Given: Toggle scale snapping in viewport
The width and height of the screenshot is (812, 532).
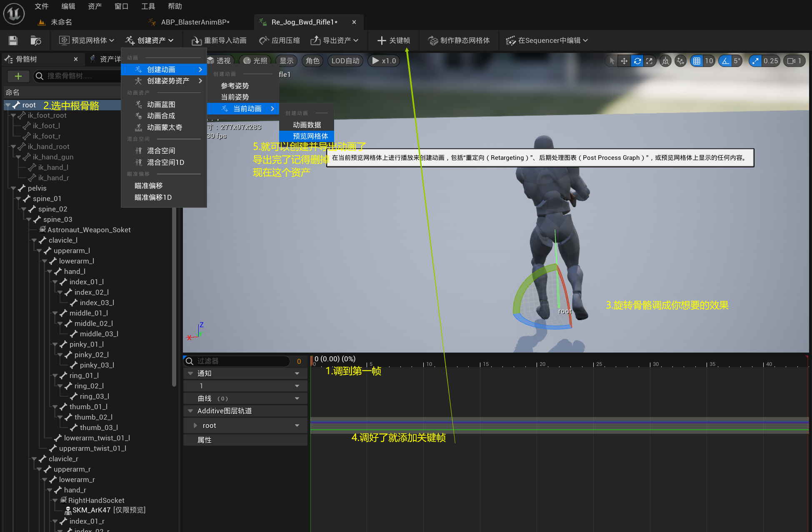Looking at the screenshot, I should point(755,61).
